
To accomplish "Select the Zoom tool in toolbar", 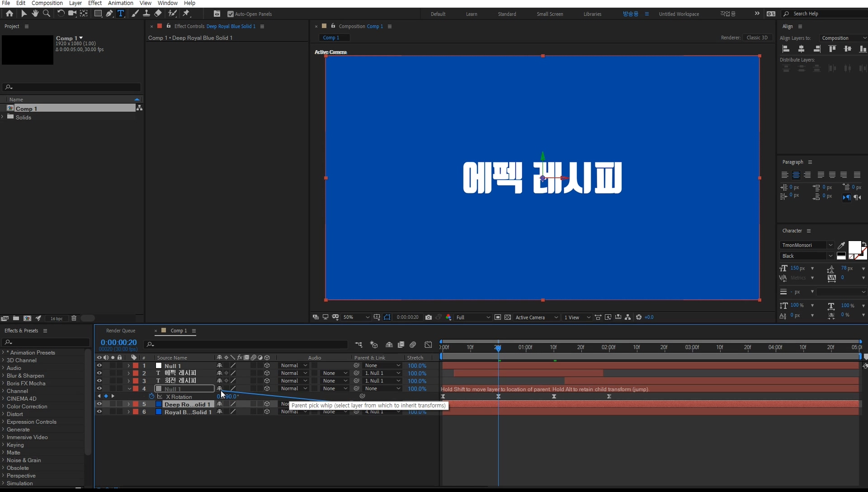I will [46, 14].
